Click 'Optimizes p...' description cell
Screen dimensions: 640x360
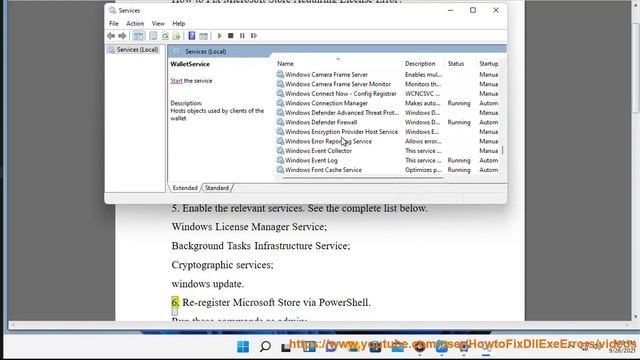click(x=423, y=170)
